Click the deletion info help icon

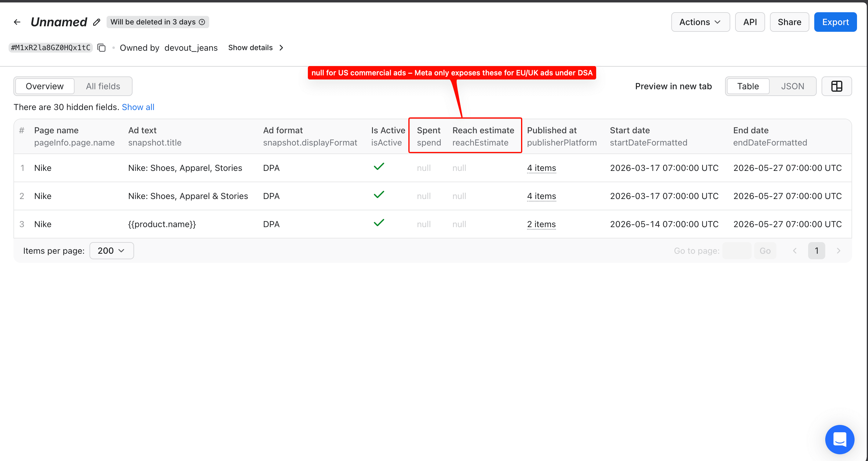pos(202,22)
